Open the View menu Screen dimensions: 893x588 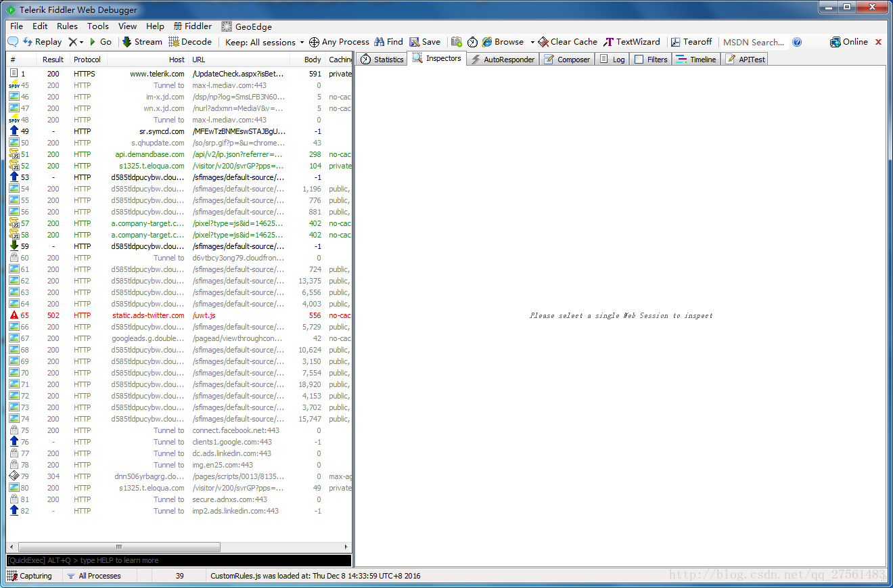[x=127, y=26]
